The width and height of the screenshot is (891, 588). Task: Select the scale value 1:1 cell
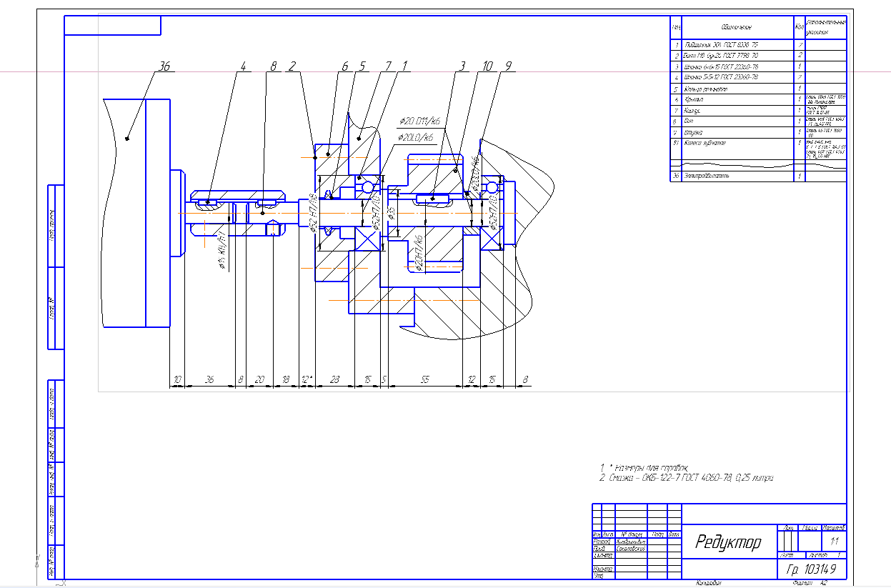tap(834, 542)
